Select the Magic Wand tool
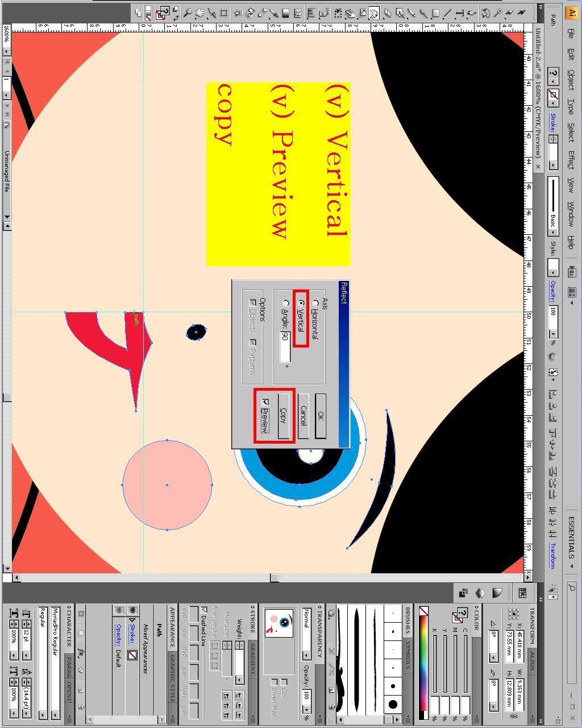582x728 pixels. pos(498,13)
